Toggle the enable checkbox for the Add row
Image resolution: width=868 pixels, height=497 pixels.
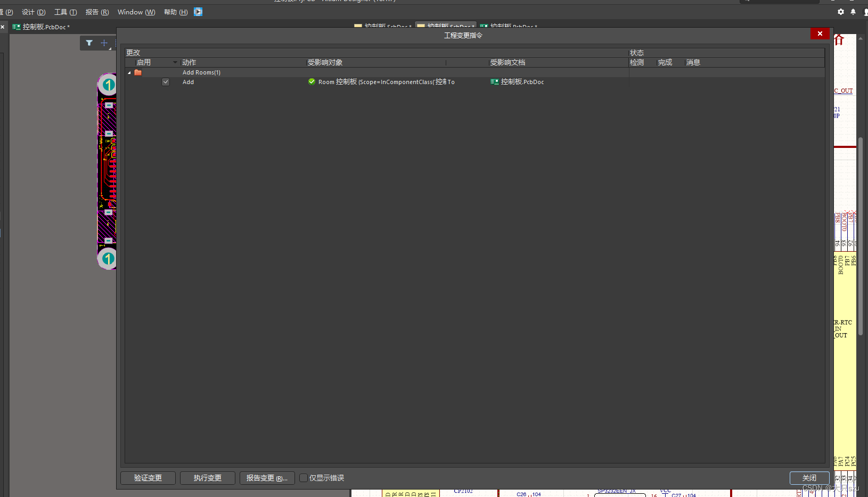click(166, 82)
